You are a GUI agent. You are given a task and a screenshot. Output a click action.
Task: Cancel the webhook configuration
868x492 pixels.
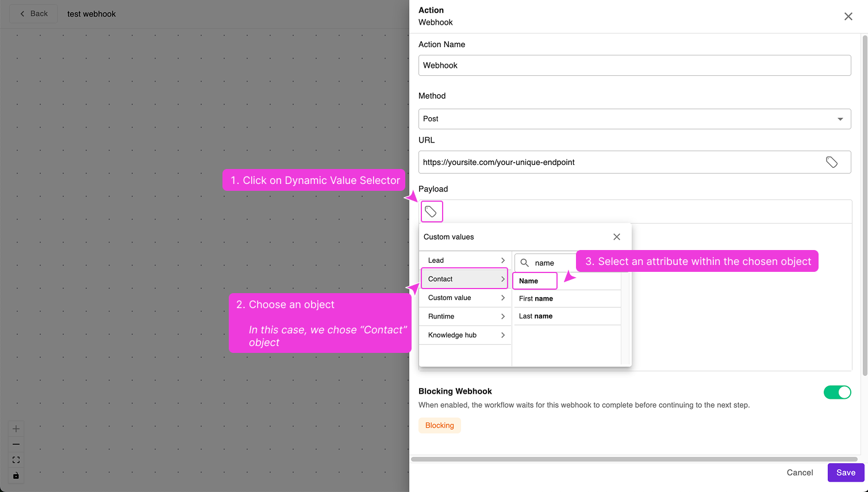point(800,472)
